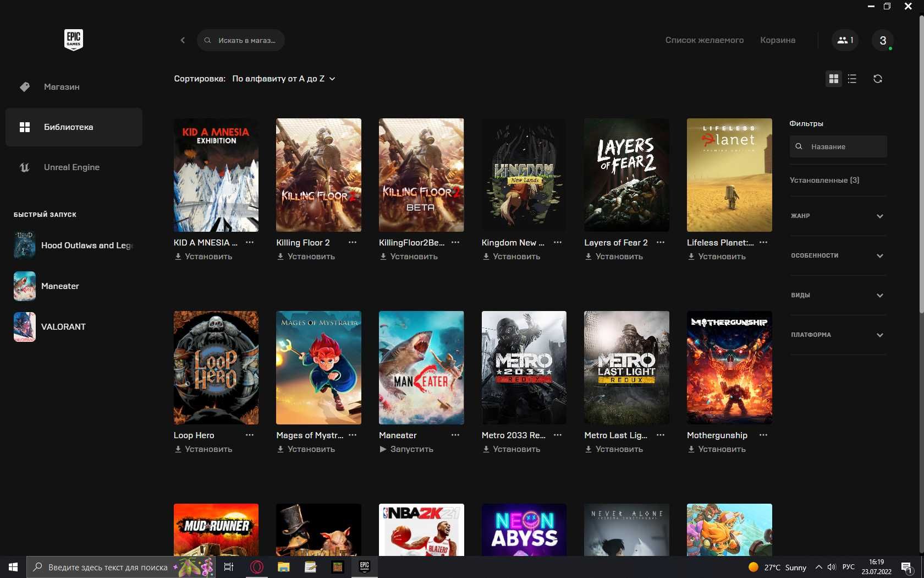This screenshot has height=578, width=924.
Task: Open options menu for Lifeless Planet
Action: tap(763, 242)
